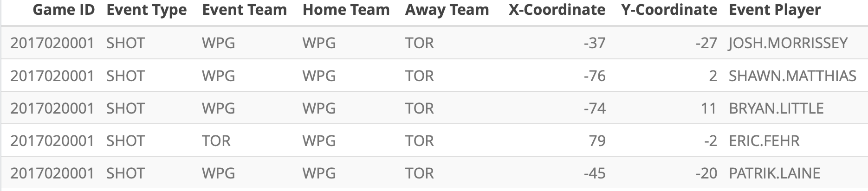Click the SHAWN.MATTHIAS player cell

point(792,76)
